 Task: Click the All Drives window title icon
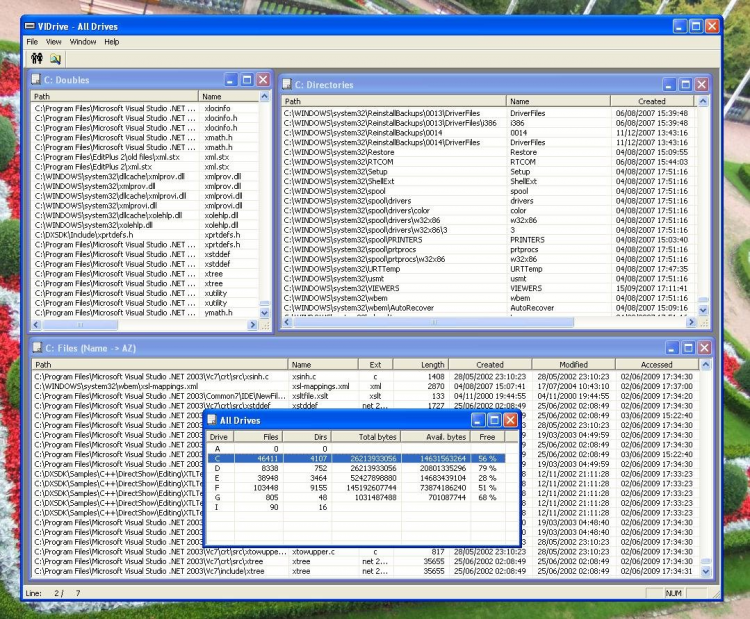pyautogui.click(x=211, y=421)
